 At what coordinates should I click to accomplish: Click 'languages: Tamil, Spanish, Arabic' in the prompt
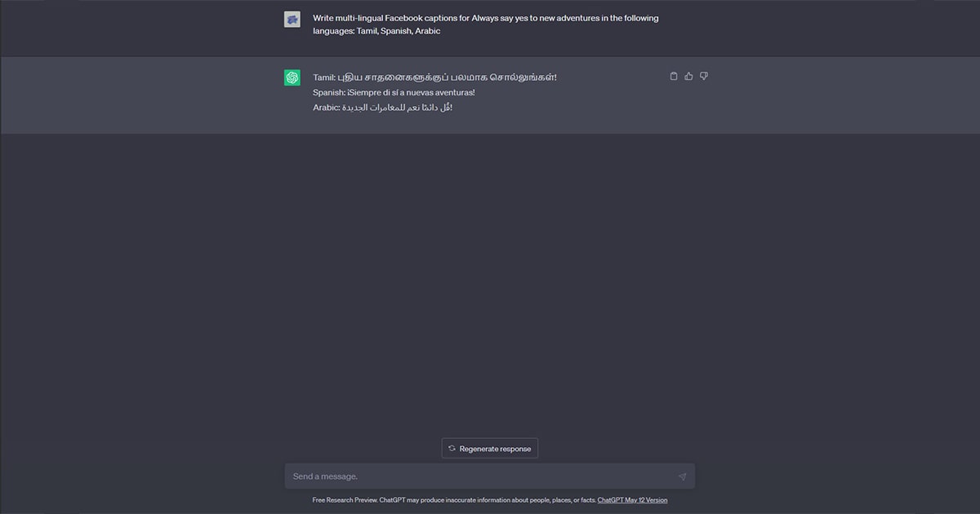(x=376, y=31)
